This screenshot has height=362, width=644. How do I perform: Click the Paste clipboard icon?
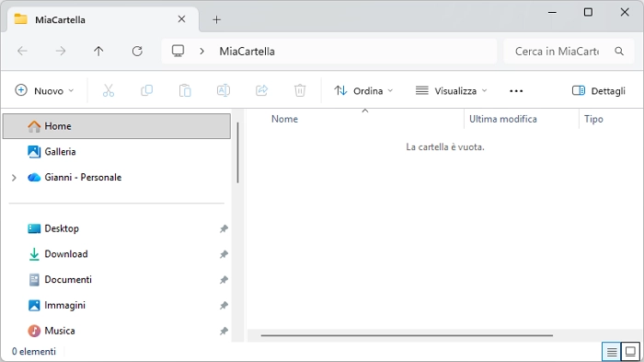coord(185,90)
